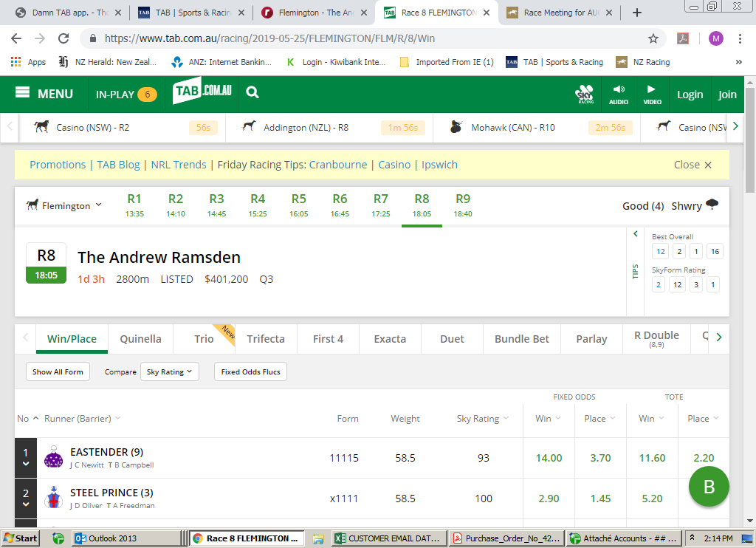Collapse the TIPS panel arrow

[636, 234]
